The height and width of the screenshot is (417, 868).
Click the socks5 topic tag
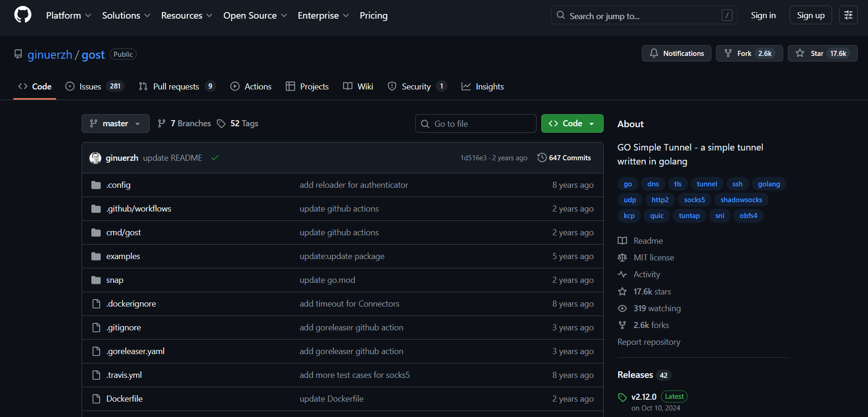tap(695, 200)
